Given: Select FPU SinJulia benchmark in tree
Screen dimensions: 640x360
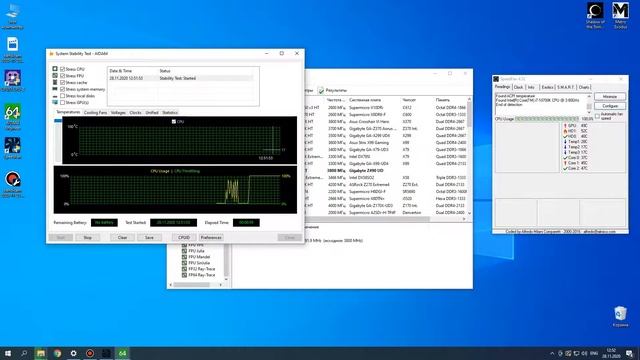Looking at the screenshot, I should pyautogui.click(x=199, y=263).
